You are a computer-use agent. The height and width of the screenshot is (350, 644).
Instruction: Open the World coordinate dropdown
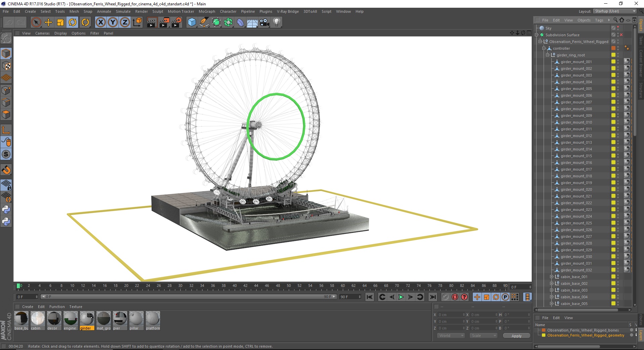[451, 336]
